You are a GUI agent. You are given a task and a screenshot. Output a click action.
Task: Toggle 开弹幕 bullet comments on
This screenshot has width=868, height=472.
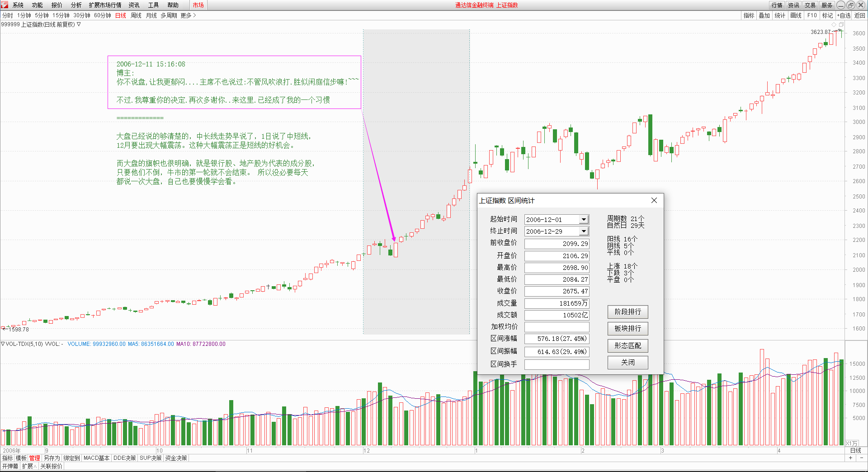point(10,465)
